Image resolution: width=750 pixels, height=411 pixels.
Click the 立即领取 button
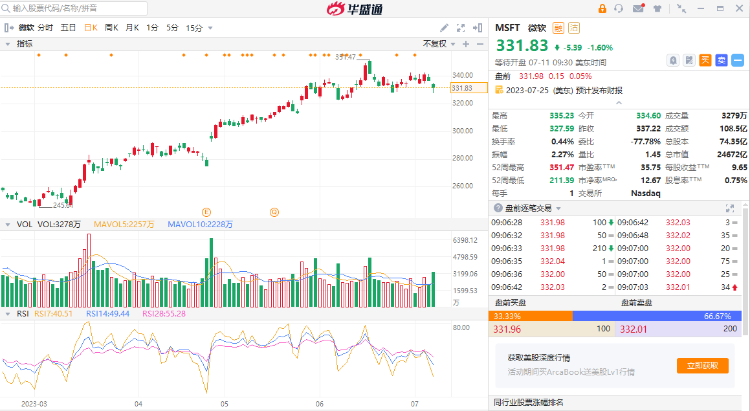pos(702,366)
